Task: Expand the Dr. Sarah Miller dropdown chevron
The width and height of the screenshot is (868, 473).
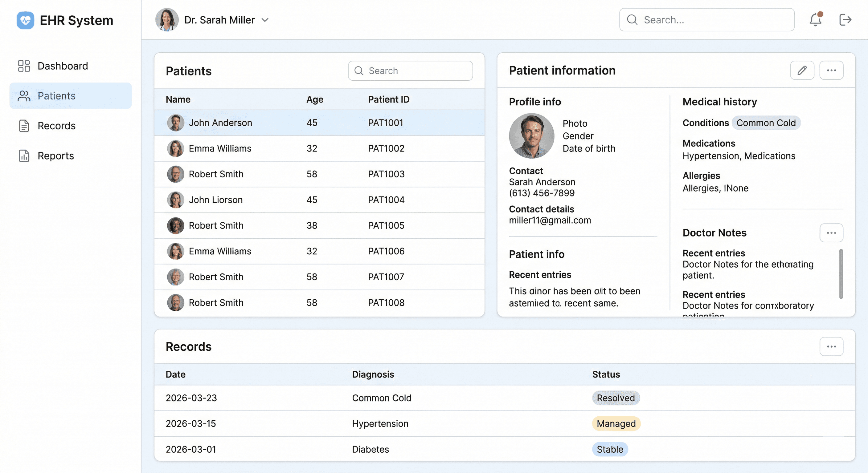Action: coord(265,20)
